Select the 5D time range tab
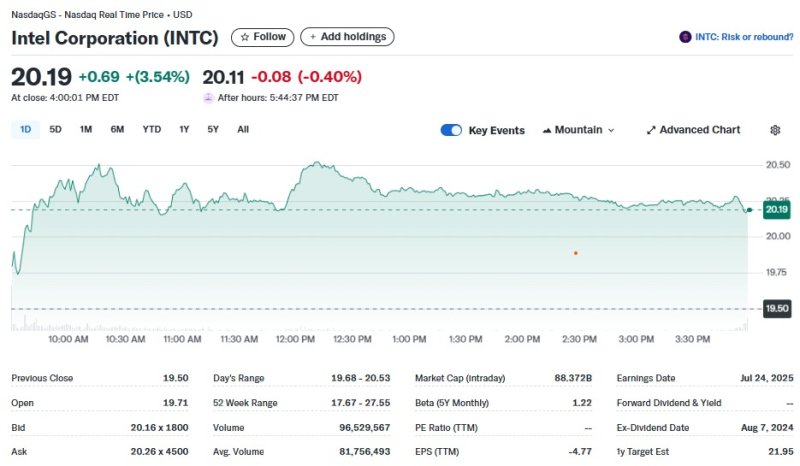 (x=56, y=129)
